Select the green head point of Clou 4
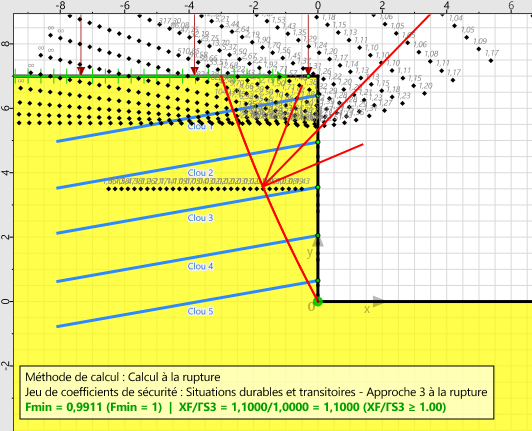 (318, 236)
